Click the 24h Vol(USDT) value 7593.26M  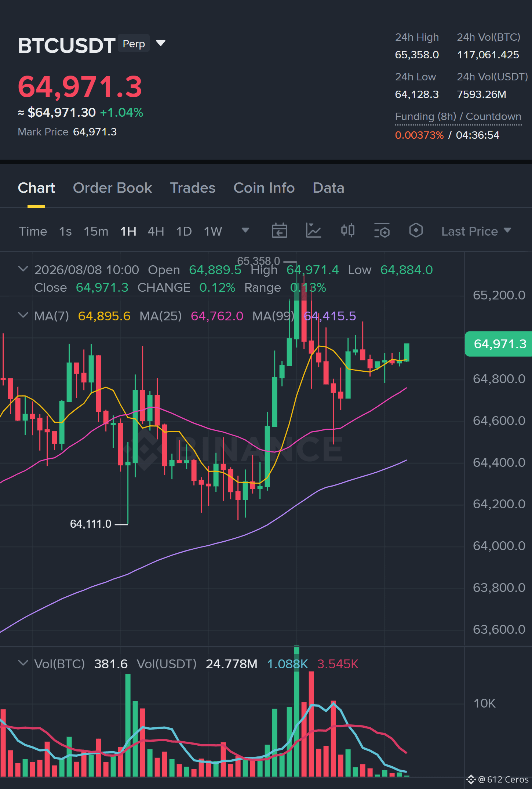click(x=481, y=95)
